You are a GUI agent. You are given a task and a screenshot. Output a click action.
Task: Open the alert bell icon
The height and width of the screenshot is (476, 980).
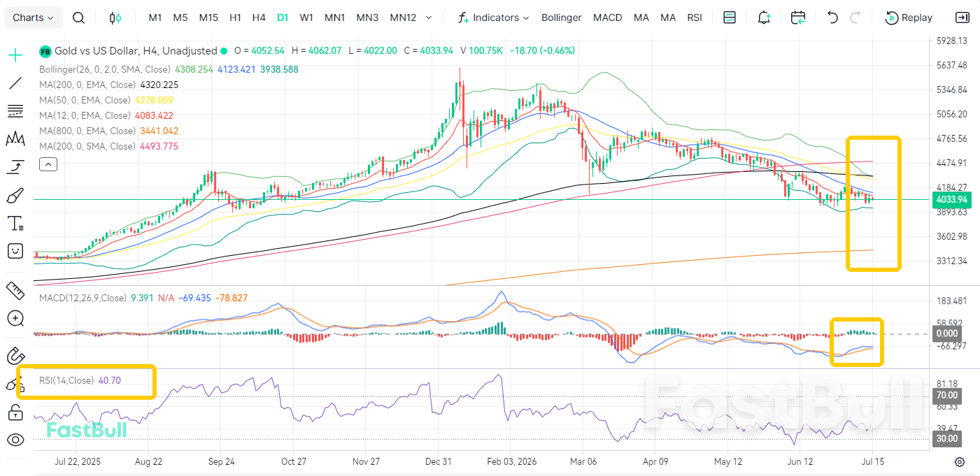765,17
